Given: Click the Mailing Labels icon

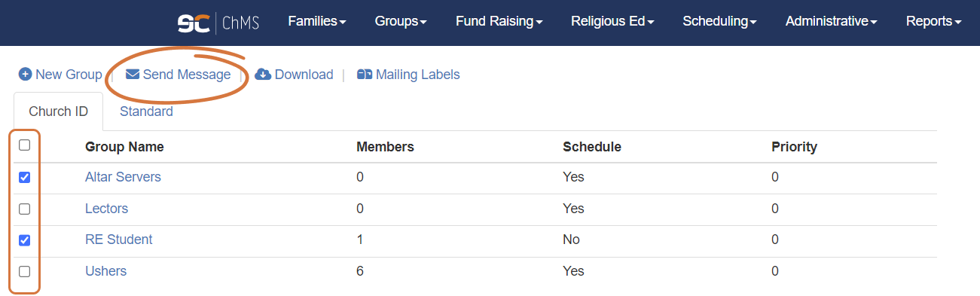Looking at the screenshot, I should point(365,75).
